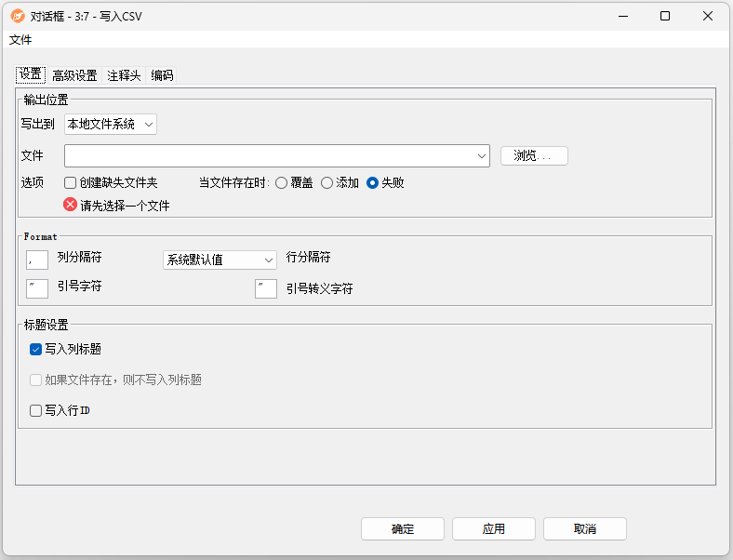Screen dimensions: 733x560
Task: Click the red error icon beside 请先选择一个文件
Action: coord(70,205)
